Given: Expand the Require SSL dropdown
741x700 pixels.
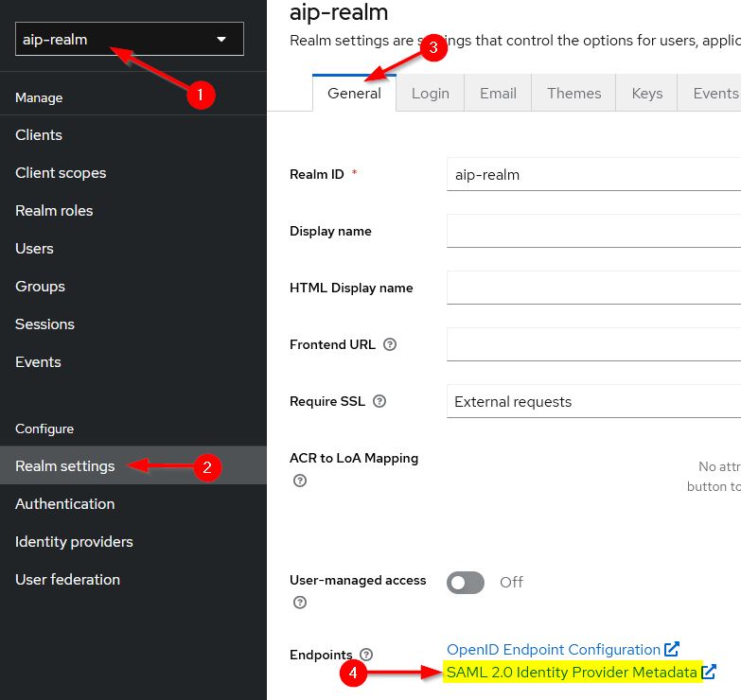Looking at the screenshot, I should click(592, 402).
